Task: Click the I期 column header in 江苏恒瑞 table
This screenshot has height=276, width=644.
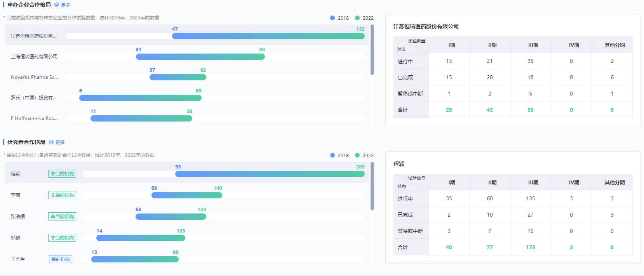Action: tap(451, 45)
